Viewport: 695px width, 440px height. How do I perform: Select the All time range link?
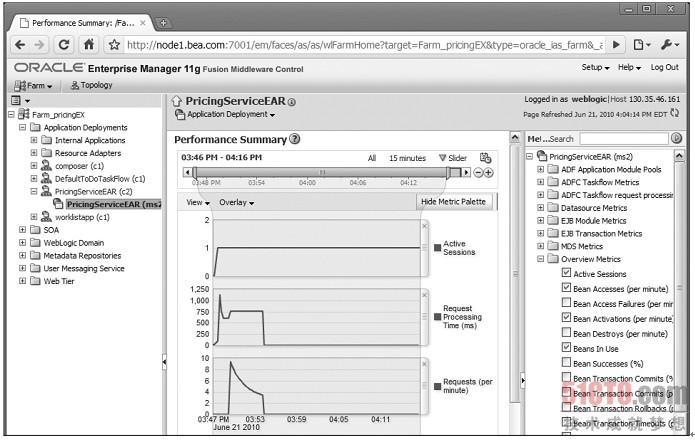click(371, 158)
